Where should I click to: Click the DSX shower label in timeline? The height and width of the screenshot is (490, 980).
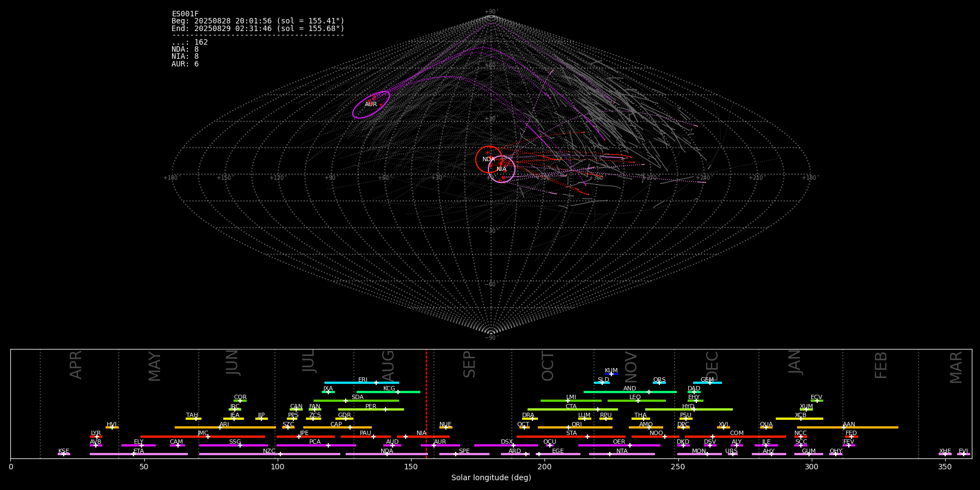tap(507, 442)
